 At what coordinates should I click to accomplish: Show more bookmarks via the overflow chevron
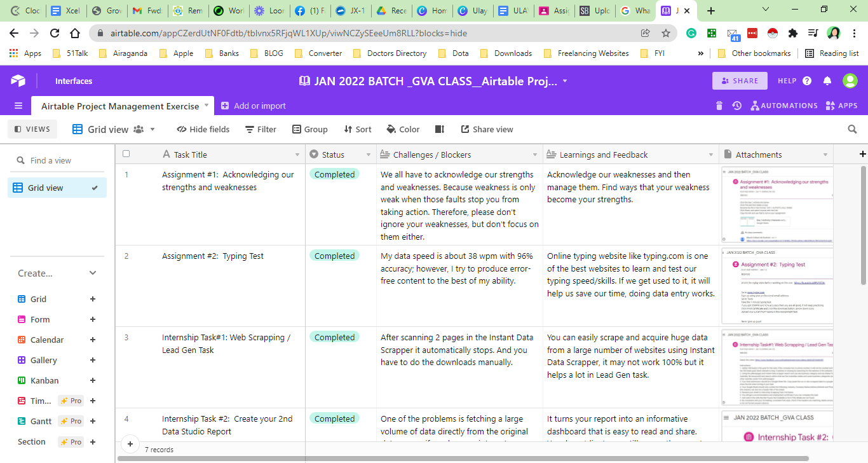(x=701, y=53)
